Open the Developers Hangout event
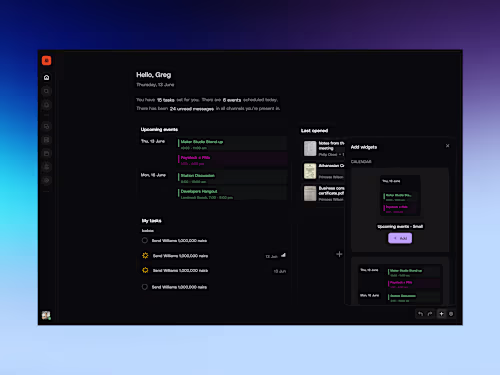The width and height of the screenshot is (500, 375). coord(232,194)
